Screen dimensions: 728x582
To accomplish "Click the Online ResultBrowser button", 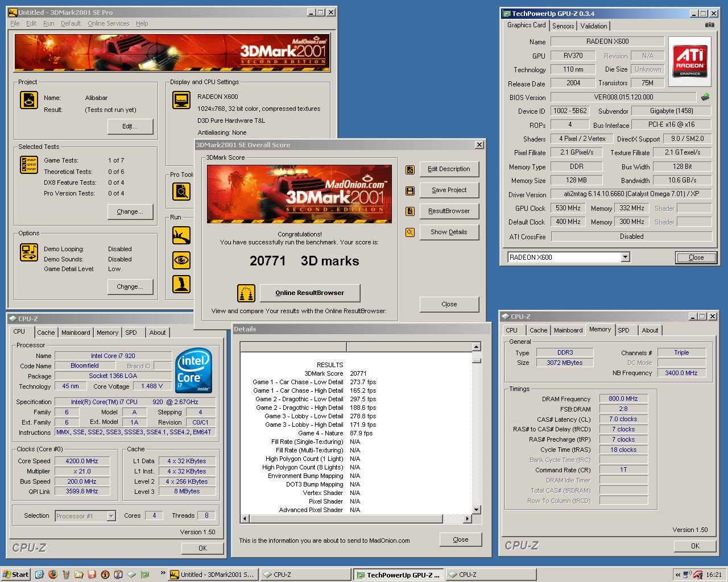I will (x=310, y=293).
